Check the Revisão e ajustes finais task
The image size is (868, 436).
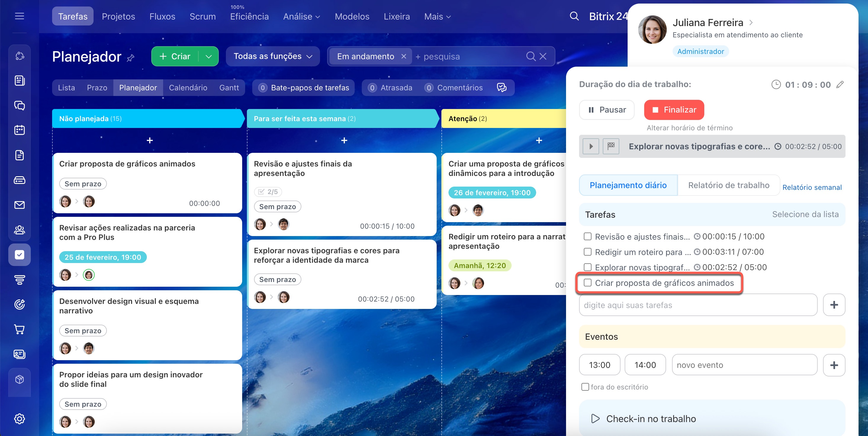(588, 236)
